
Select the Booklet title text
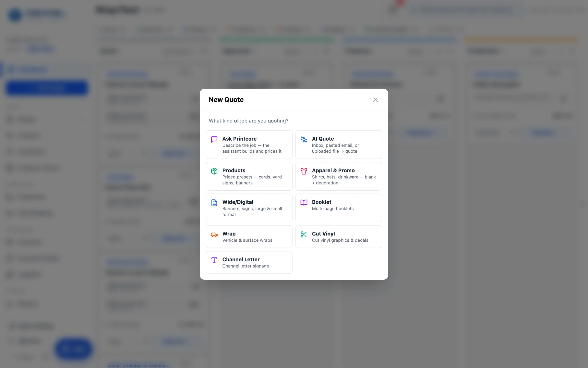(x=321, y=202)
